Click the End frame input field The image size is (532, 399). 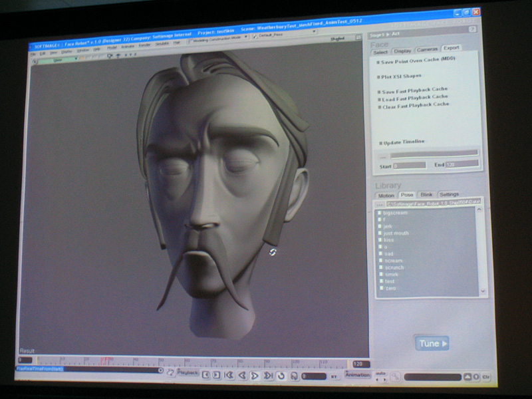(x=463, y=165)
